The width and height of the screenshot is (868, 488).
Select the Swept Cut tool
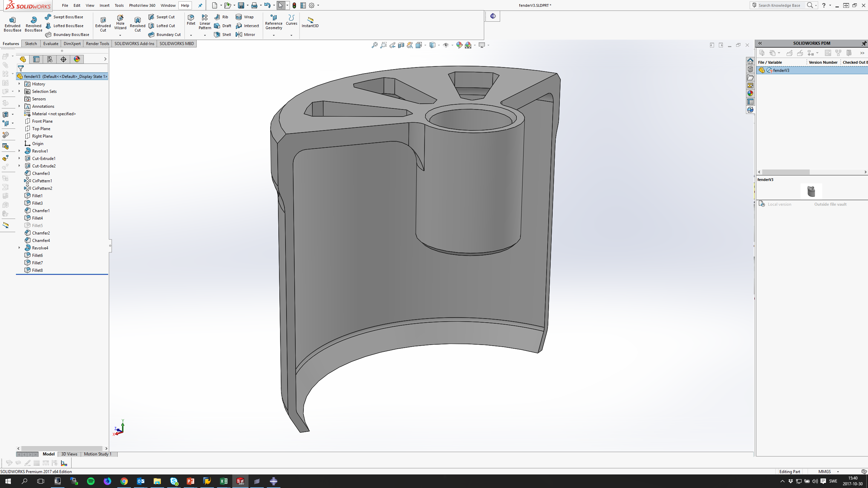tap(162, 17)
